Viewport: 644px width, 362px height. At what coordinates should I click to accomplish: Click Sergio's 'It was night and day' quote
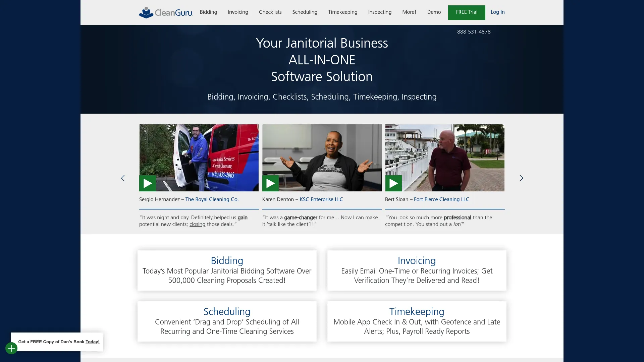(x=193, y=221)
